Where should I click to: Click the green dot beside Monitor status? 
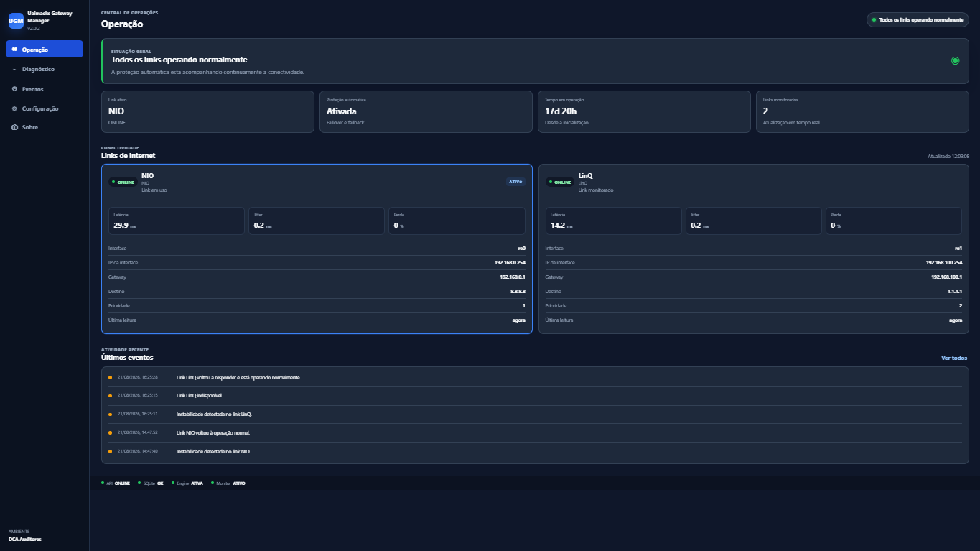212,483
